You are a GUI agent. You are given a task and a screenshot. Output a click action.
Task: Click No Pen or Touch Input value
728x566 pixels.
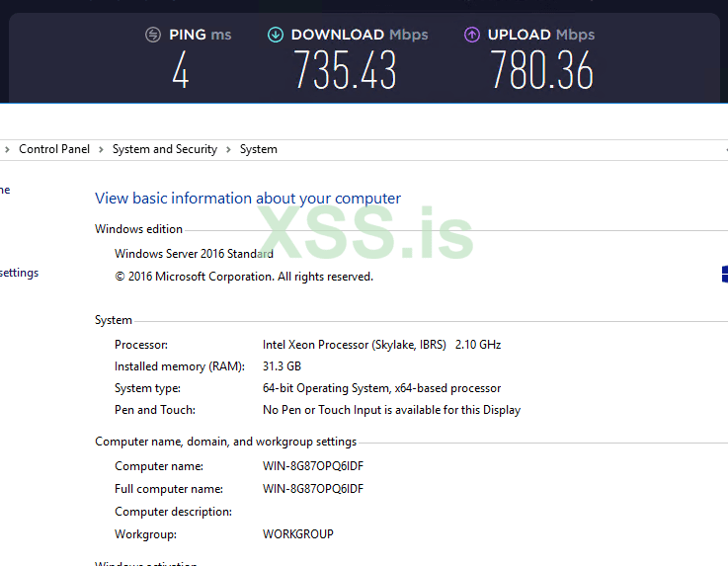click(391, 410)
